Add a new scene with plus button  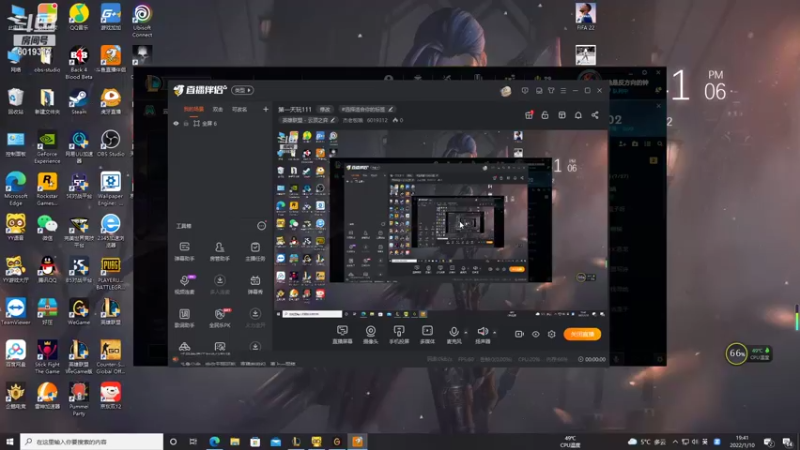(265, 109)
